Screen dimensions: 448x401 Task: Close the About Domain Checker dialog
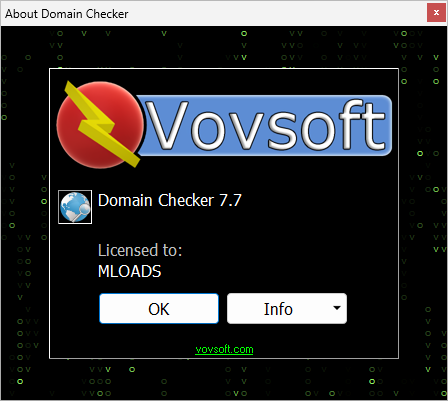click(436, 13)
